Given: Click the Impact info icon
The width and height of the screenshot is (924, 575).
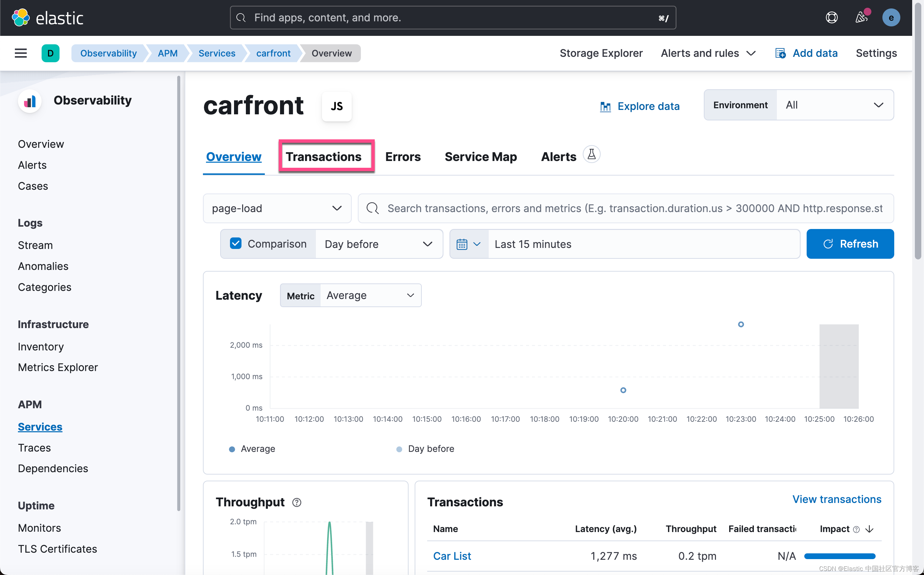Looking at the screenshot, I should click(x=856, y=529).
